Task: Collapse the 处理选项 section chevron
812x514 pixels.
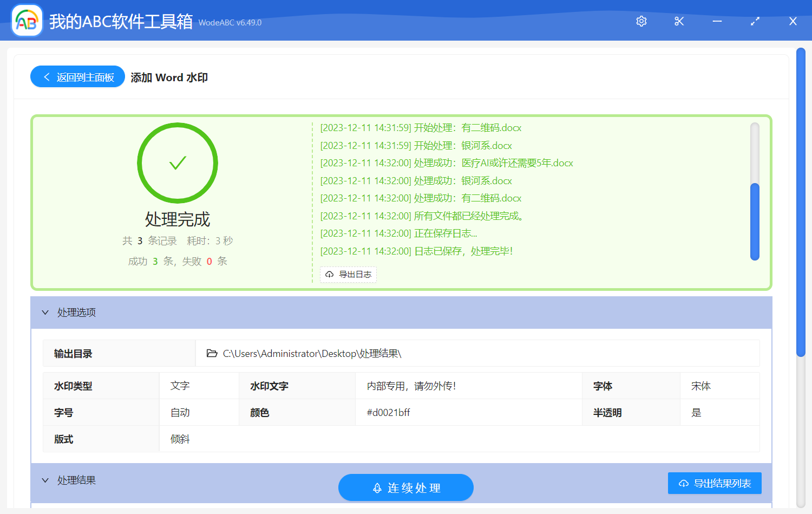Action: (45, 313)
